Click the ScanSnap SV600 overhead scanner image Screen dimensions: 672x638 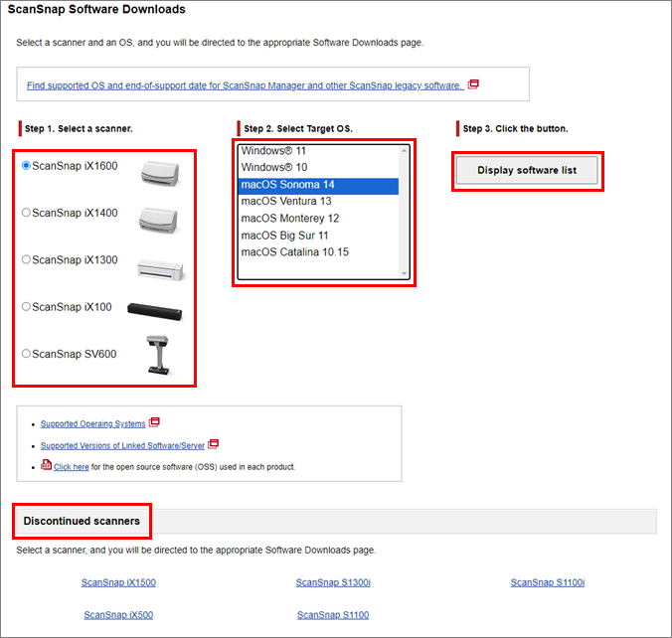tap(158, 355)
